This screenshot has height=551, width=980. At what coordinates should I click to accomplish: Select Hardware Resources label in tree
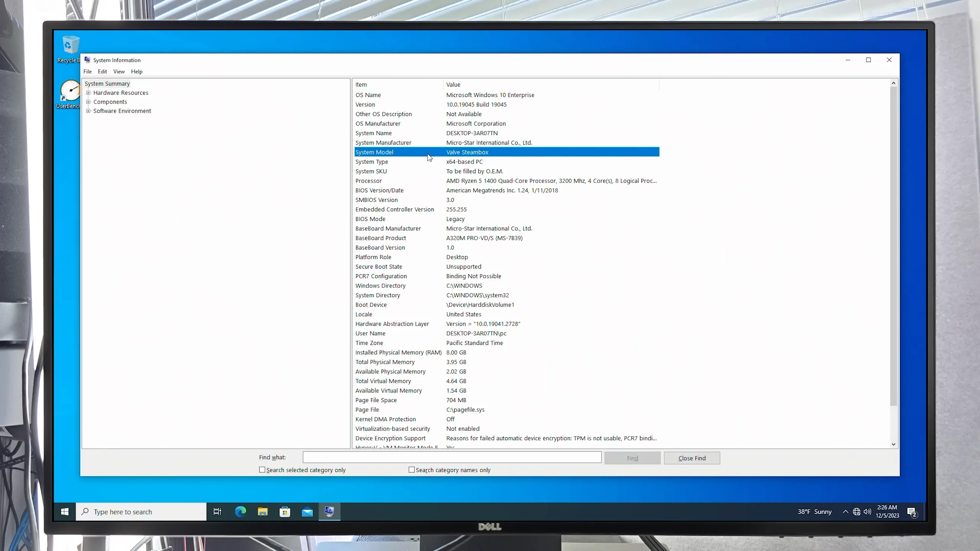121,93
